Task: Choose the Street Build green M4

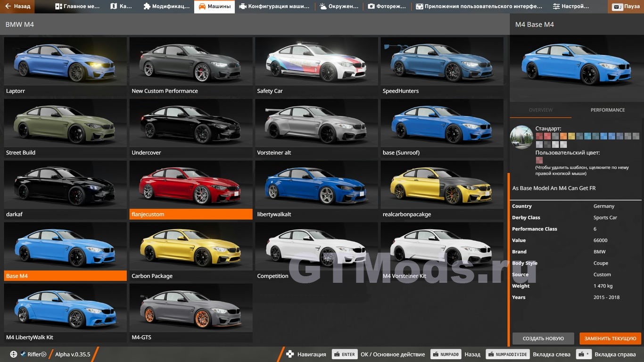Action: tap(65, 128)
